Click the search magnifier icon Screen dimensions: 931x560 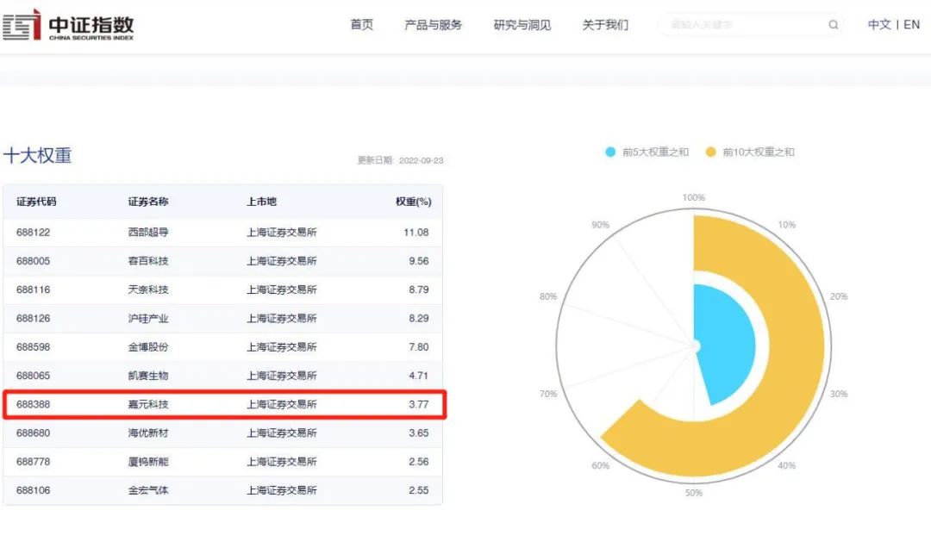pyautogui.click(x=833, y=25)
